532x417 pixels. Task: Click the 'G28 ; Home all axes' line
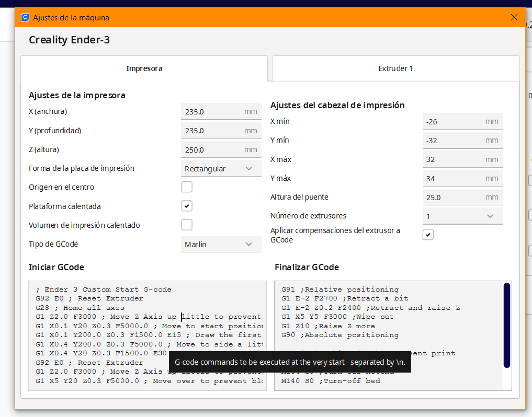click(80, 308)
